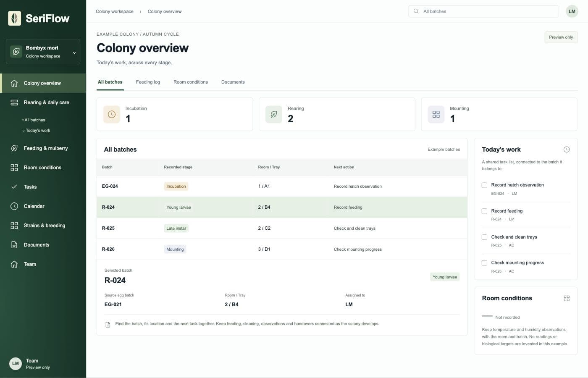Viewport: 588px width, 378px height.
Task: Select the EG-024 batch row
Action: pos(282,186)
